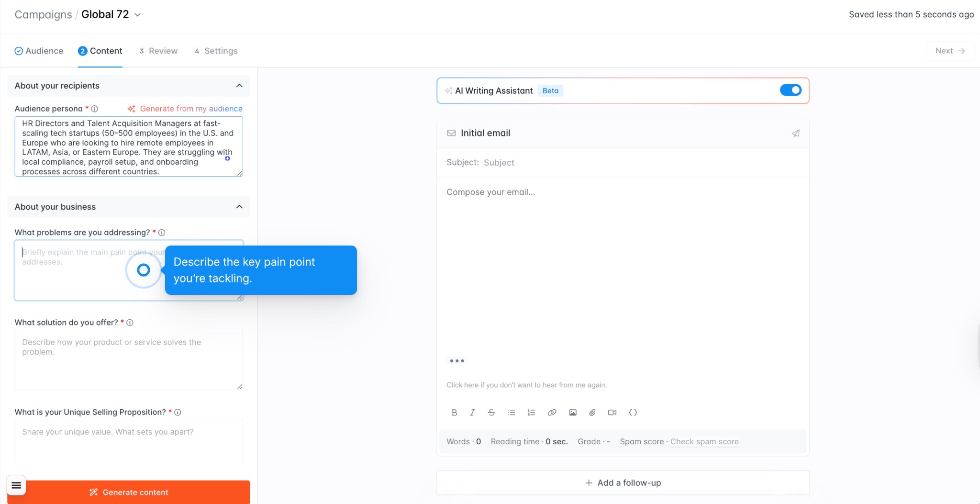Viewport: 980px width, 504px height.
Task: Switch to the Review step
Action: [x=157, y=51]
